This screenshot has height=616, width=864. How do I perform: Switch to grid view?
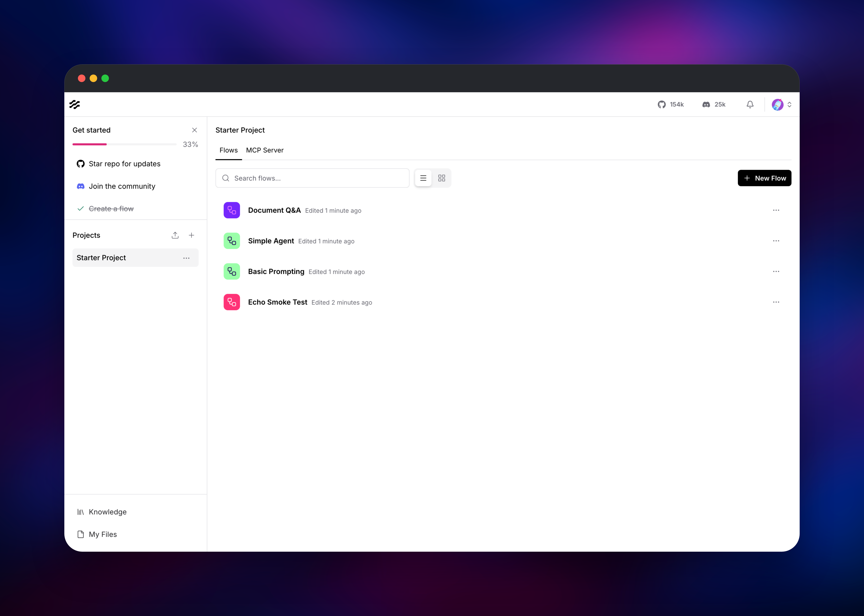coord(442,178)
